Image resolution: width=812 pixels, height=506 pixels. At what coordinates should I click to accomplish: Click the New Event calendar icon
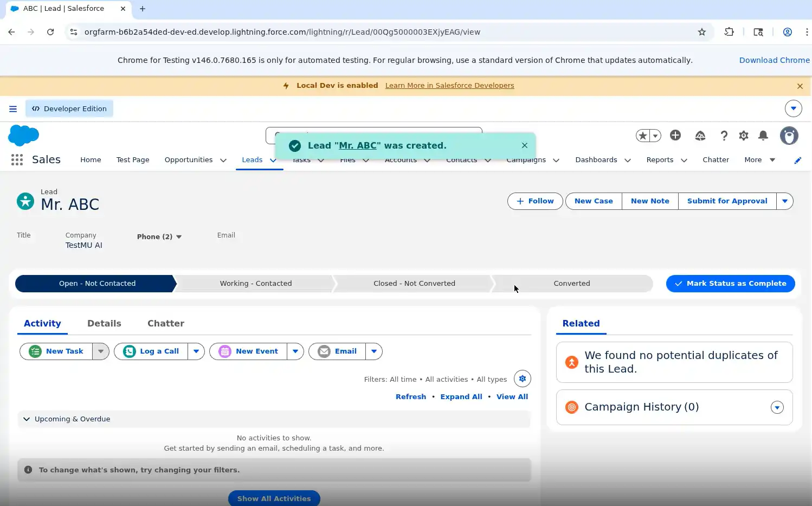point(225,351)
